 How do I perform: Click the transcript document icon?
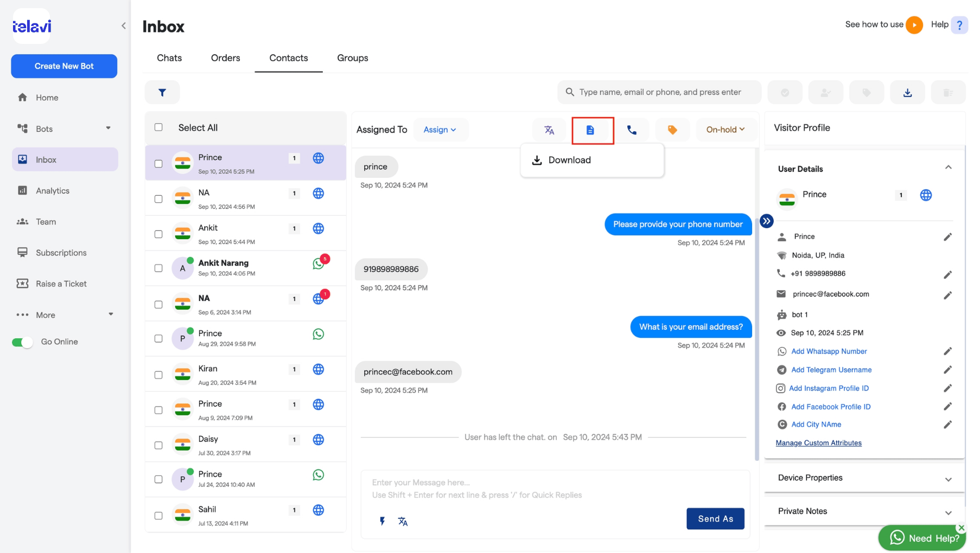coord(590,130)
